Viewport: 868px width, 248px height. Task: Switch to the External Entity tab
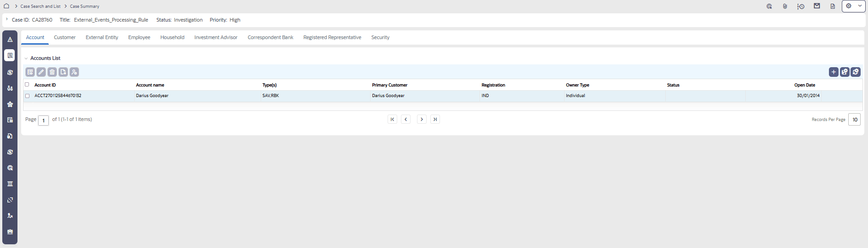102,37
